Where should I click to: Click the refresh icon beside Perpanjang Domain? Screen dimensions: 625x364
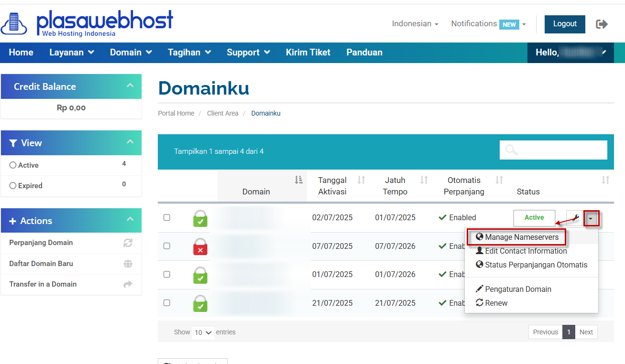(128, 243)
